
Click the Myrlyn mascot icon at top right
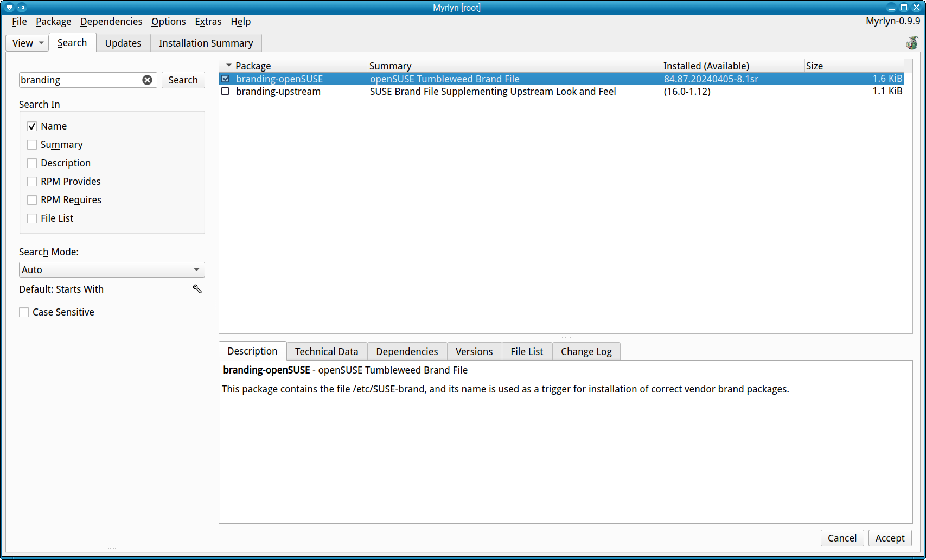point(912,43)
